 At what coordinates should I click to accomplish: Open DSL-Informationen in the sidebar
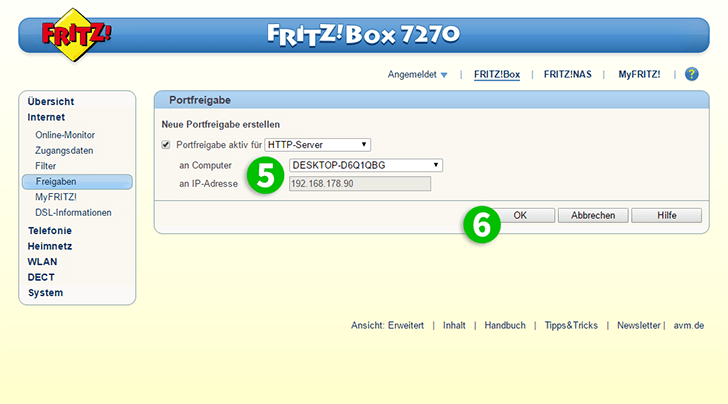pos(73,213)
